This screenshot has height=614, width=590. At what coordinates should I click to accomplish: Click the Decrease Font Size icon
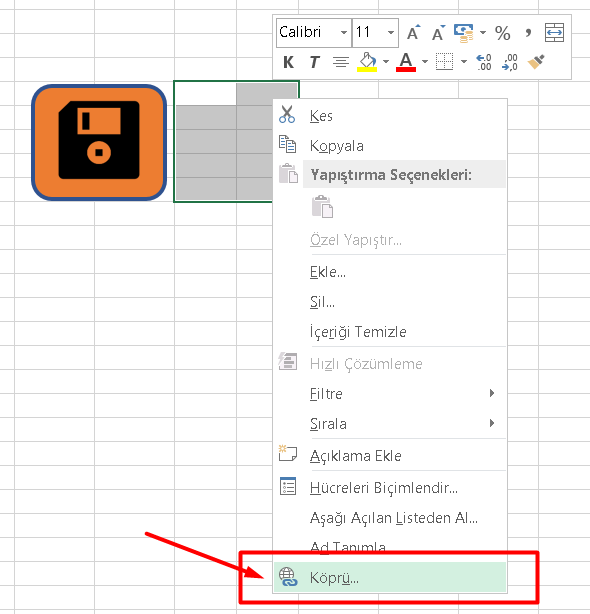438,33
